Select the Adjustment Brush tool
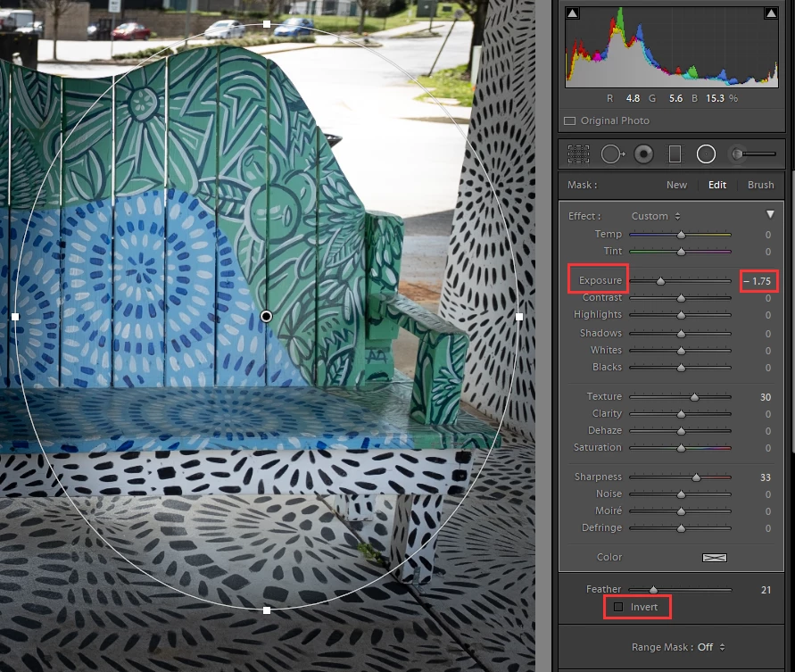Viewport: 795px width, 672px height. click(x=752, y=153)
